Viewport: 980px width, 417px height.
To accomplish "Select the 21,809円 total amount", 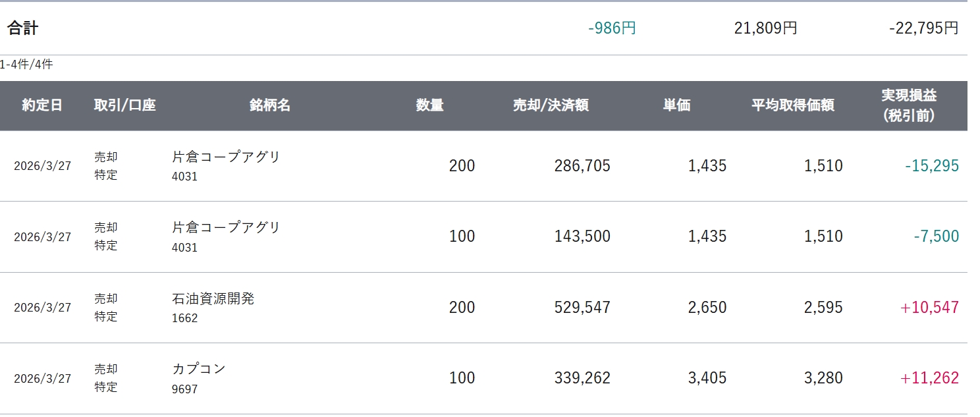I will tap(765, 28).
